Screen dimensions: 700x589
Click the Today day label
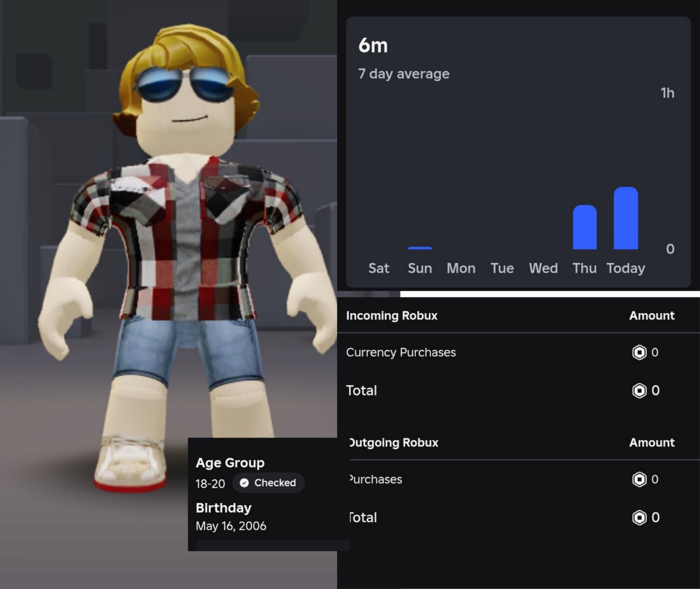click(626, 268)
